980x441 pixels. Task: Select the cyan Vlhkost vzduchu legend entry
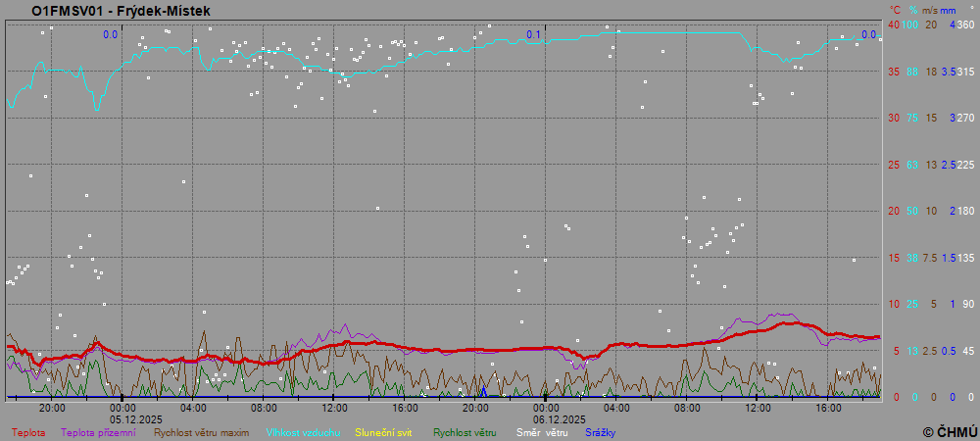(x=304, y=432)
